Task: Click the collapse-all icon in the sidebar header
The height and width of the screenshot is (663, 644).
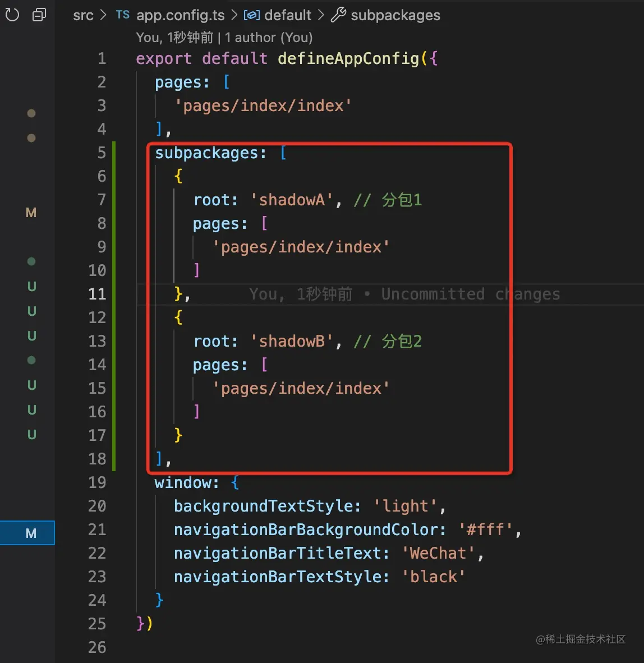Action: click(39, 15)
